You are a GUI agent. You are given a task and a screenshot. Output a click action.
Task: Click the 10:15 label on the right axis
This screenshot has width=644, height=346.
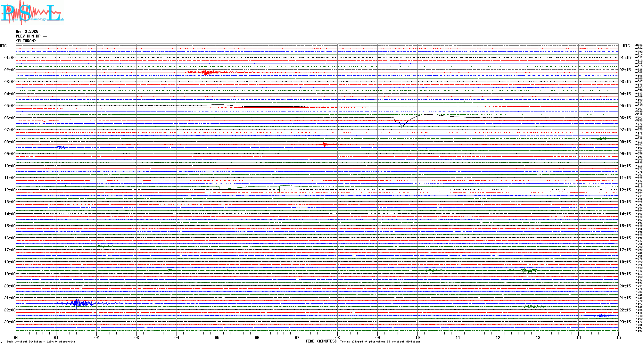[x=625, y=166]
